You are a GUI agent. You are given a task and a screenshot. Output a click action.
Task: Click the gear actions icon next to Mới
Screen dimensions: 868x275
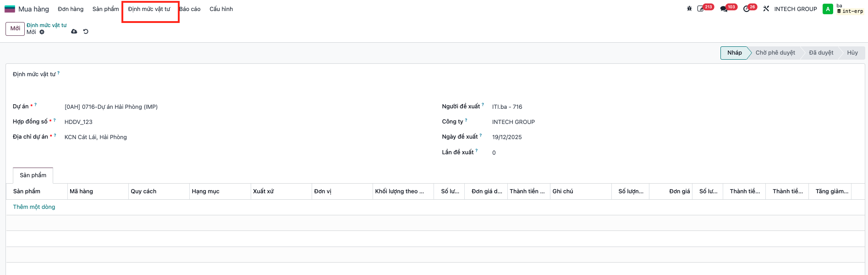pyautogui.click(x=42, y=32)
